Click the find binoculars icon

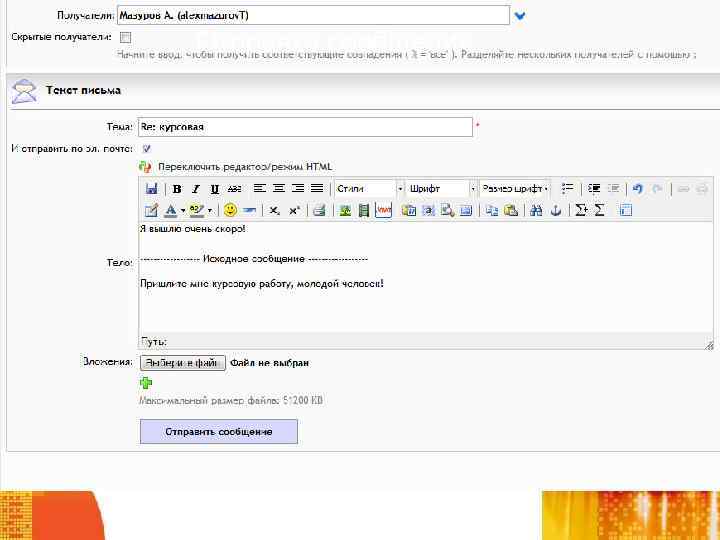click(x=536, y=210)
